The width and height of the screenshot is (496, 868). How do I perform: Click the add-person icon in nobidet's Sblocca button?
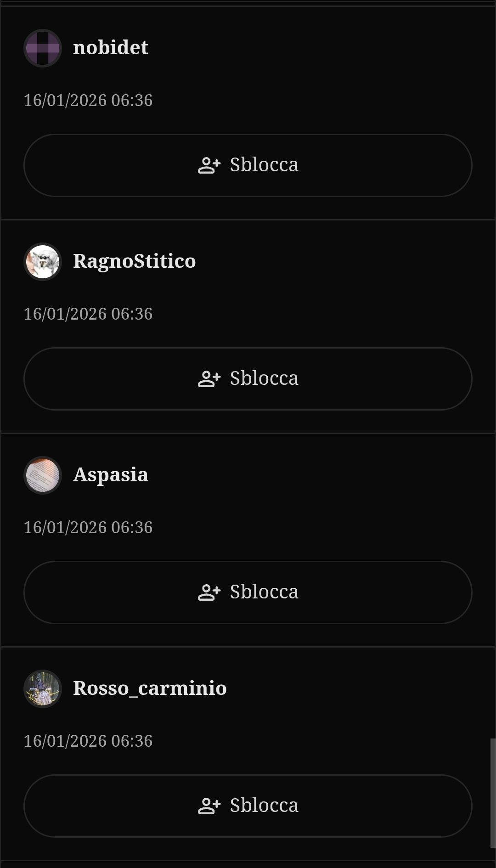(209, 165)
